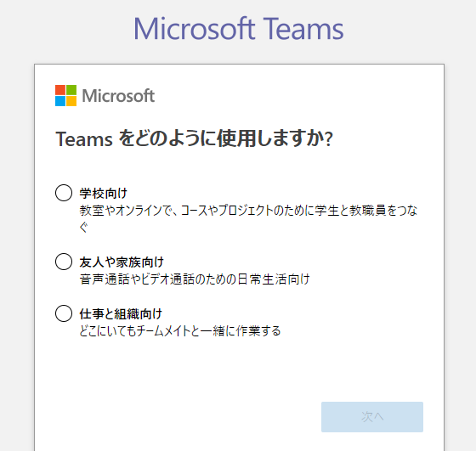Select the 学校向け radio button

point(64,193)
